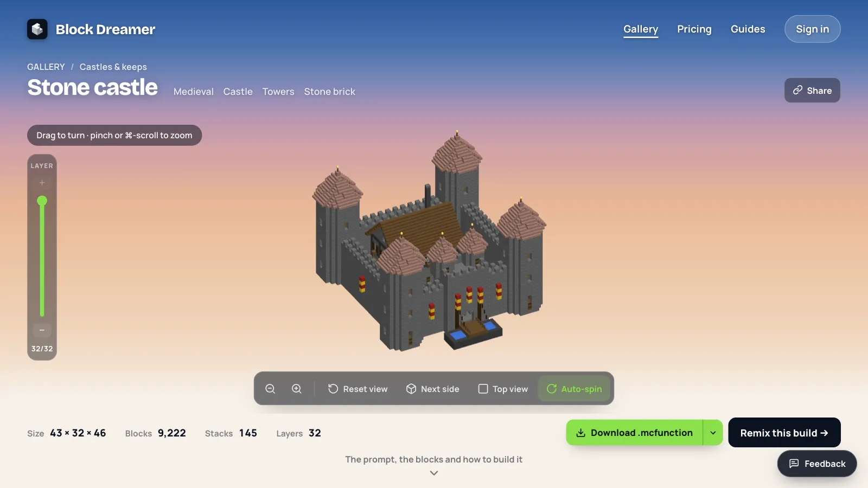Click the Blocks 9,222 stat
Image resolution: width=868 pixels, height=488 pixels.
[156, 433]
